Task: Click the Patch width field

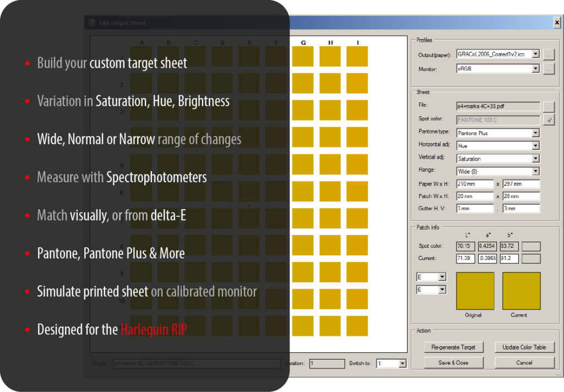Action: 475,196
